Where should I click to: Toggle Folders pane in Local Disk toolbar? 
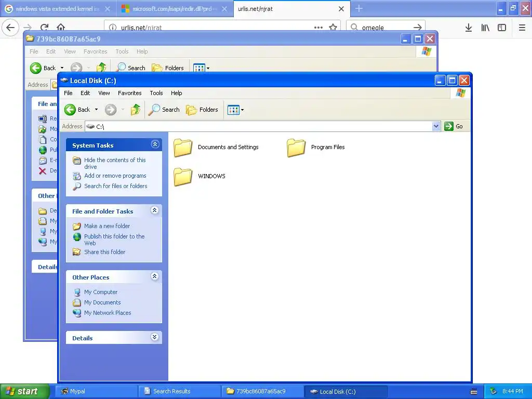click(x=202, y=110)
